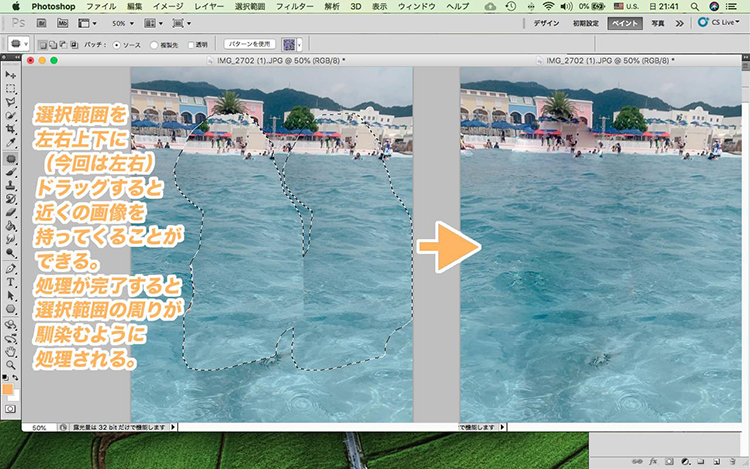Select the History Brush tool
The image size is (750, 469).
pos(11,199)
